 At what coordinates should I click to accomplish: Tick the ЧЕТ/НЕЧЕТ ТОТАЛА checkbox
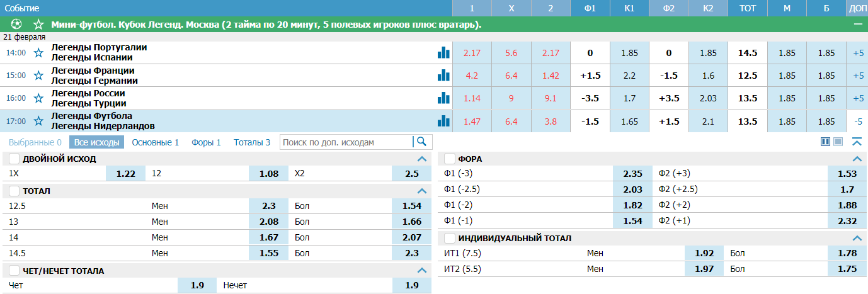(14, 271)
